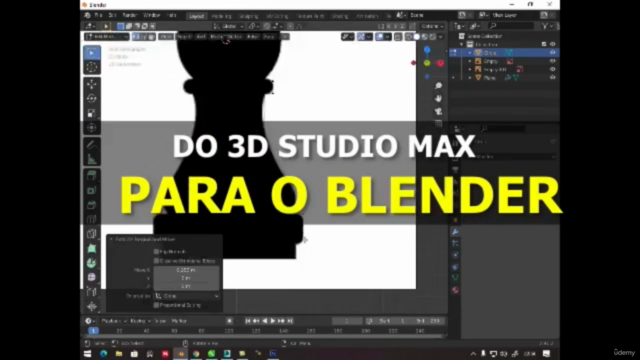Open the Edit Mode selector dropdown

tap(106, 37)
